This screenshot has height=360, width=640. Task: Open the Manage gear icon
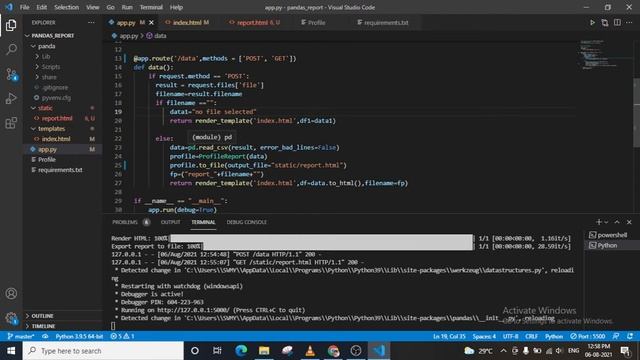click(x=11, y=318)
